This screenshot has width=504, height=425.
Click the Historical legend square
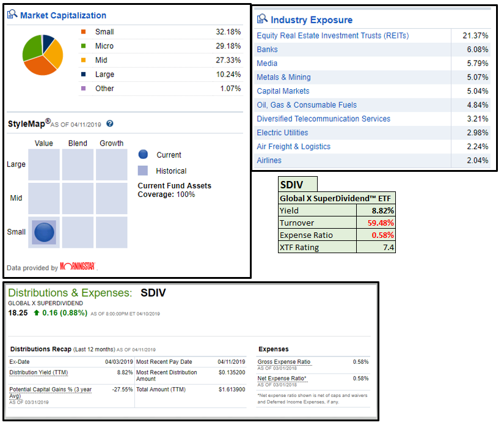(x=143, y=171)
